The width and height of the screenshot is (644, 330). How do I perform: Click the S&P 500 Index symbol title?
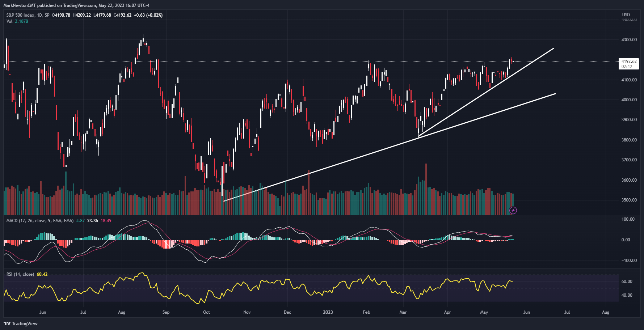tap(21, 15)
